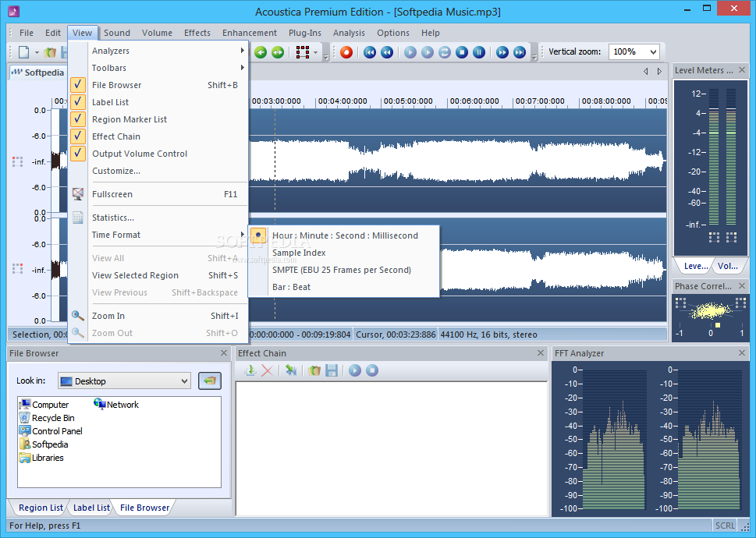Image resolution: width=756 pixels, height=538 pixels.
Task: Click the Go to Start transport button
Action: click(370, 52)
